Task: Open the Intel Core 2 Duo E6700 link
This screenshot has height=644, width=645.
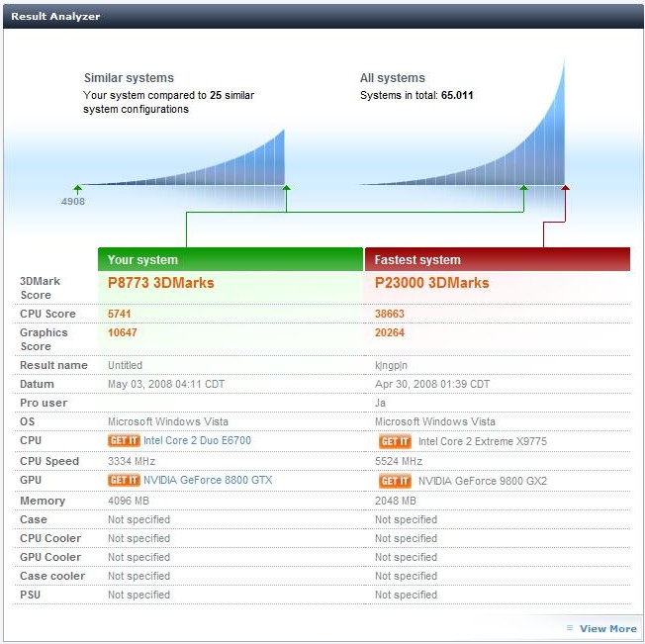Action: click(x=197, y=440)
